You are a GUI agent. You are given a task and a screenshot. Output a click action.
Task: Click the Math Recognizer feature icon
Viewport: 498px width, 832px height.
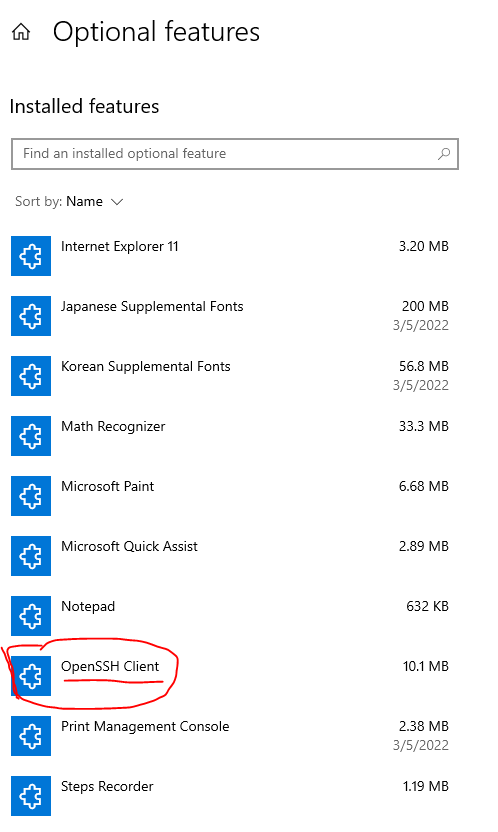point(31,436)
